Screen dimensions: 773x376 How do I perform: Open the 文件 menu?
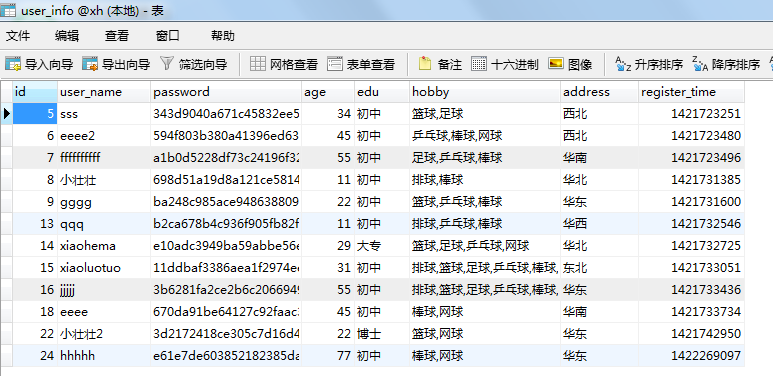click(18, 36)
